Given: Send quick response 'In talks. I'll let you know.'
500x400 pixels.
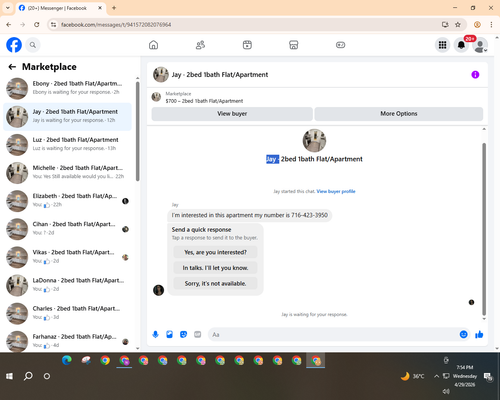Looking at the screenshot, I should [x=215, y=268].
